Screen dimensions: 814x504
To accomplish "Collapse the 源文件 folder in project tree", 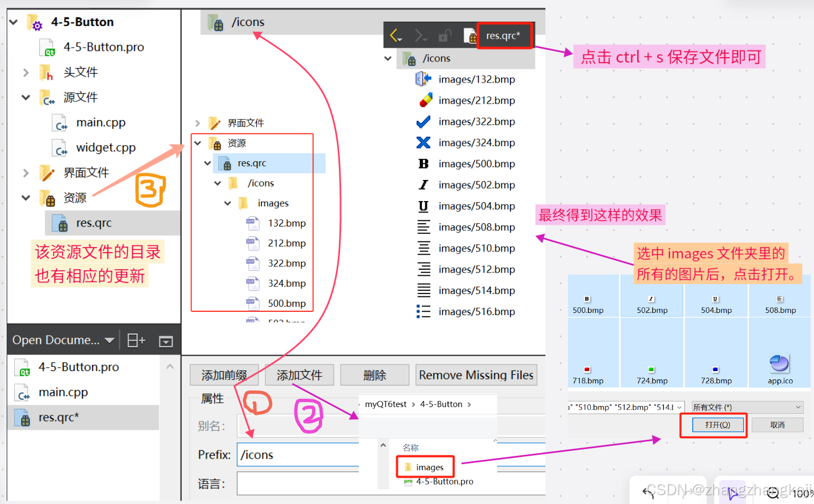I will [25, 97].
